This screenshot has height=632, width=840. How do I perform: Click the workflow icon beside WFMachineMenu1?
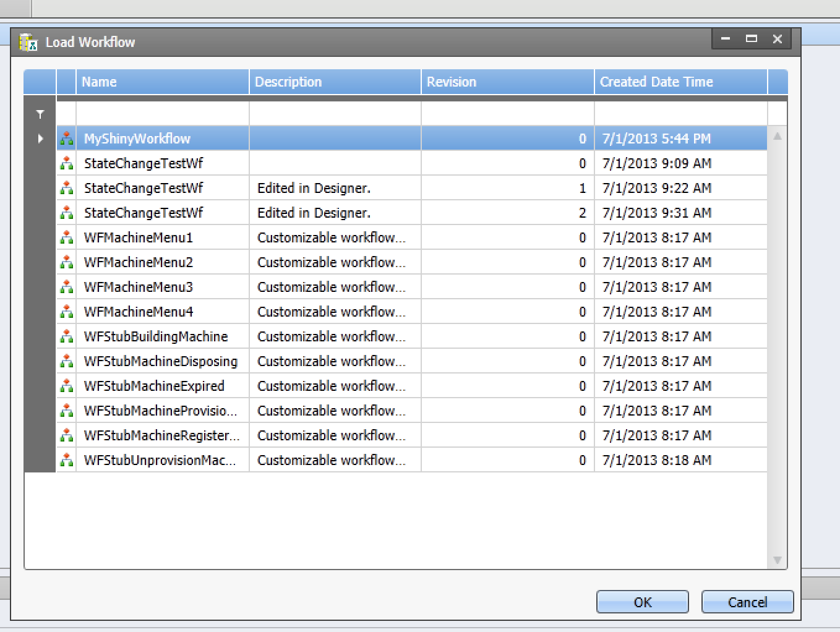pyautogui.click(x=66, y=237)
